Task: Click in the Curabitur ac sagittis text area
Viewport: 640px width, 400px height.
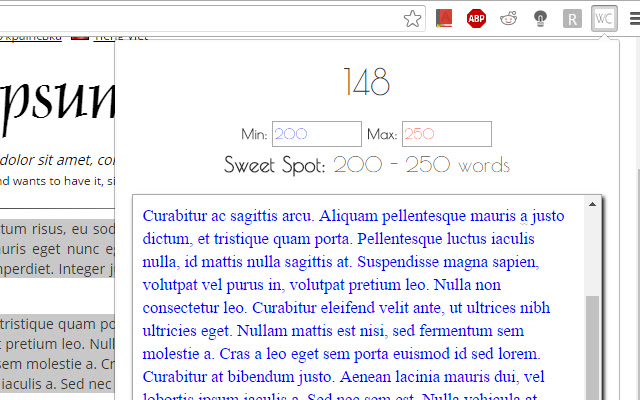Action: click(359, 298)
